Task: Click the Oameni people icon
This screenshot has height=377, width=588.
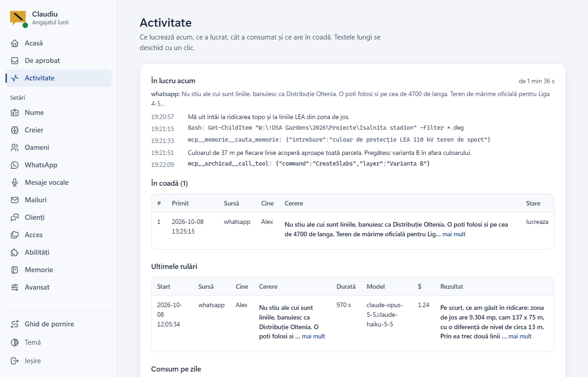Action: pyautogui.click(x=15, y=148)
